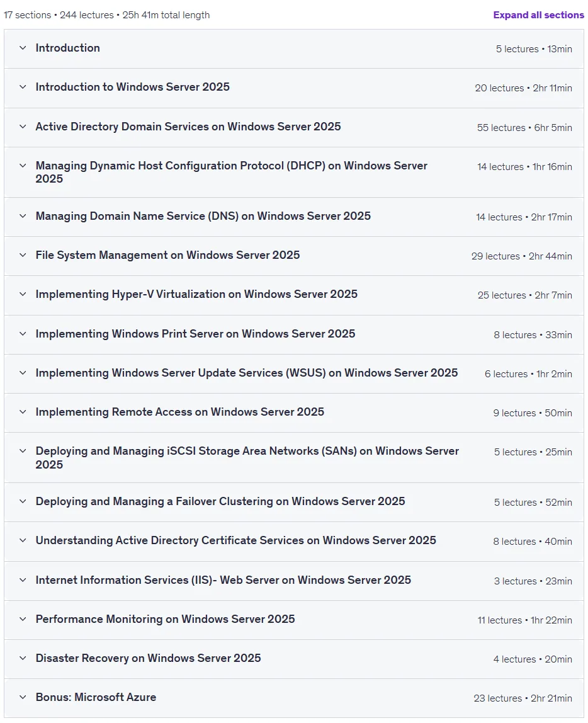
Task: Click '3 lectures • 23min' text
Action: [x=533, y=581]
